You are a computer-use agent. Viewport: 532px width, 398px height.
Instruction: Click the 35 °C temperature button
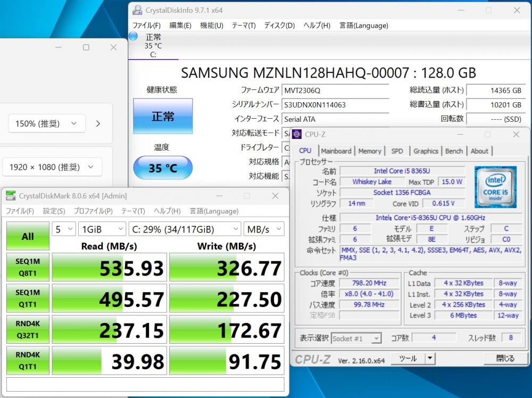tap(163, 168)
